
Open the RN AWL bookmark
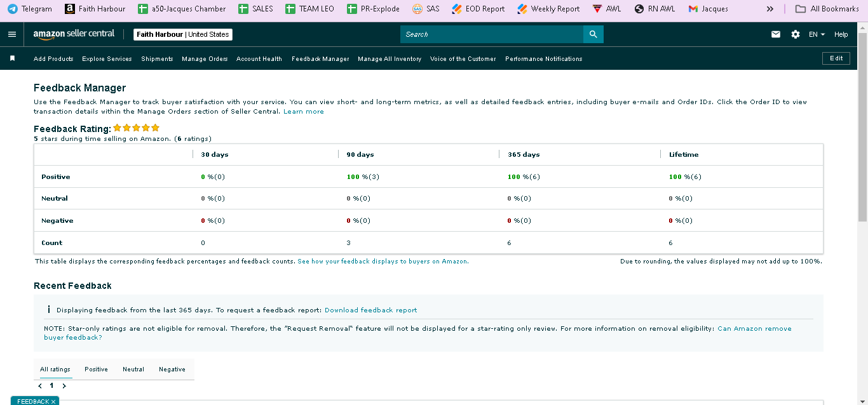(x=655, y=9)
